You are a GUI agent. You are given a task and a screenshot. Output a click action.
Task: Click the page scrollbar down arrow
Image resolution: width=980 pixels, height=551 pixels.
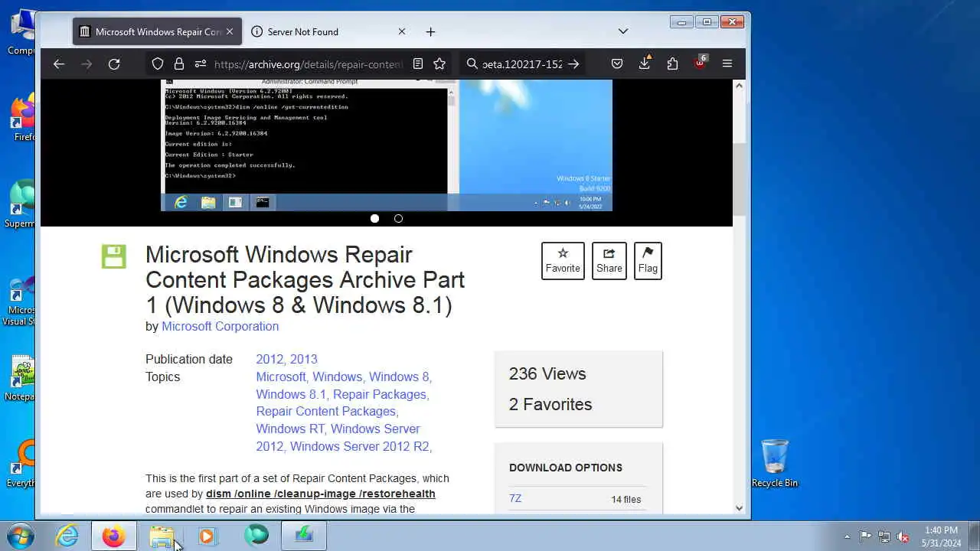(739, 507)
